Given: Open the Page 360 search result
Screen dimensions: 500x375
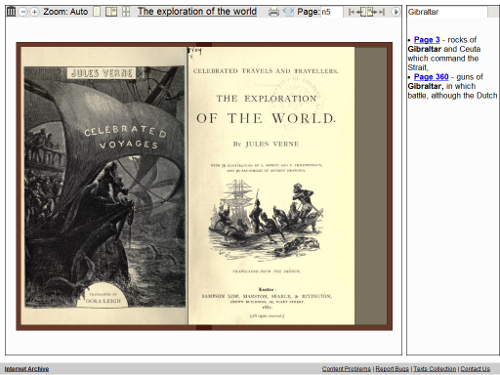Looking at the screenshot, I should point(431,77).
